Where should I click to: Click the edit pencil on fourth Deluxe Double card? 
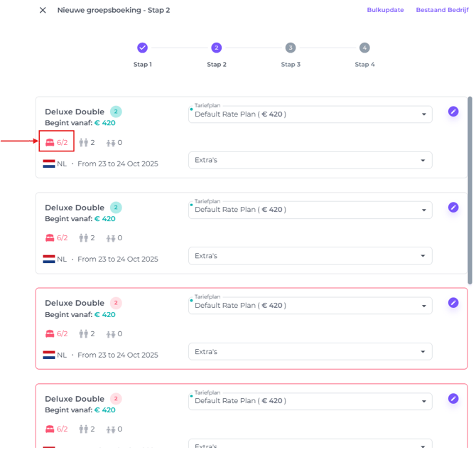click(x=453, y=399)
